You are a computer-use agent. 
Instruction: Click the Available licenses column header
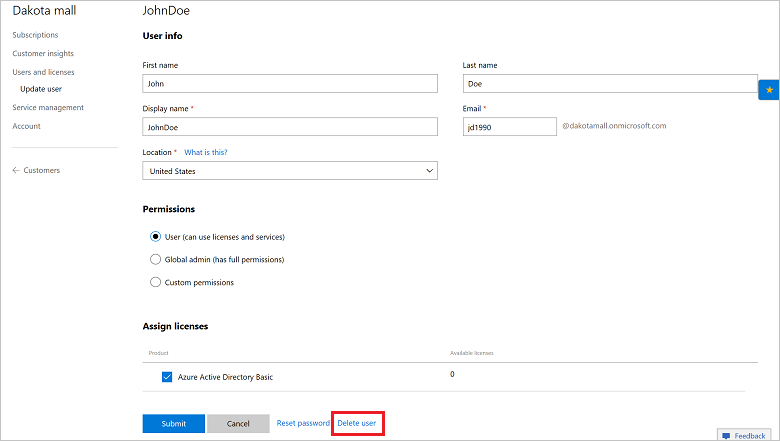(x=472, y=353)
